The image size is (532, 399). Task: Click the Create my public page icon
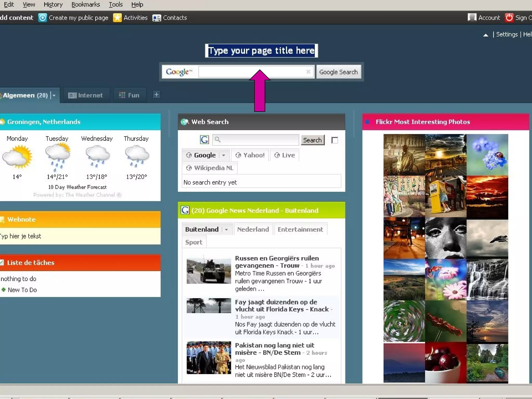(43, 18)
